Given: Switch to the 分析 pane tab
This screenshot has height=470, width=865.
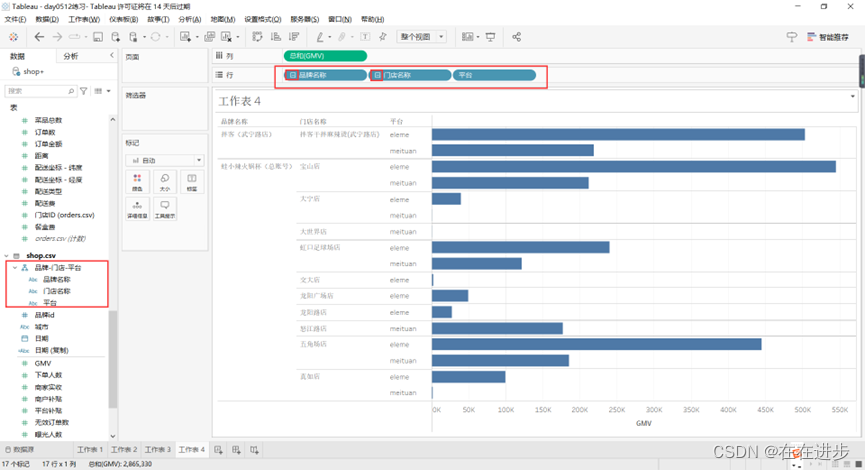Looking at the screenshot, I should (x=71, y=56).
